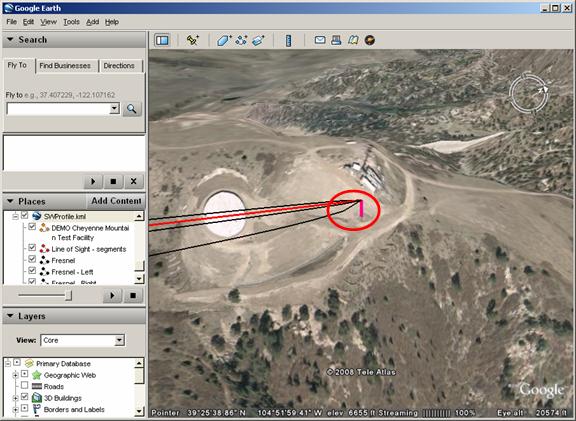The height and width of the screenshot is (421, 576).
Task: Stop the search results tour
Action: [113, 181]
